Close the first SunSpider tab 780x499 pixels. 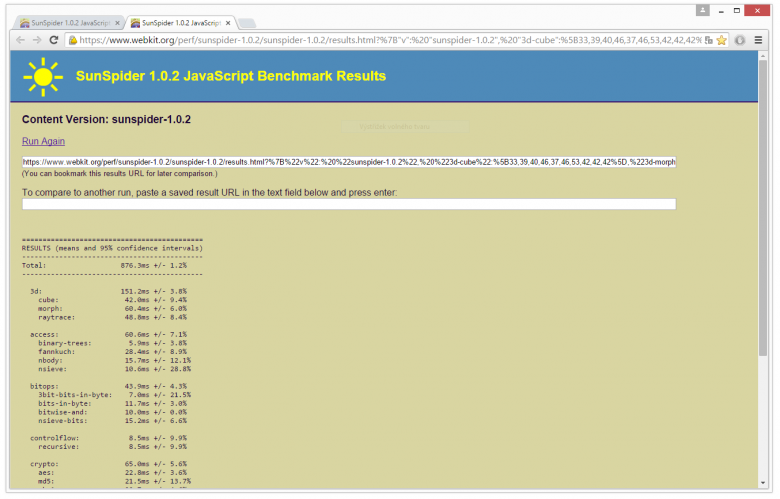117,23
